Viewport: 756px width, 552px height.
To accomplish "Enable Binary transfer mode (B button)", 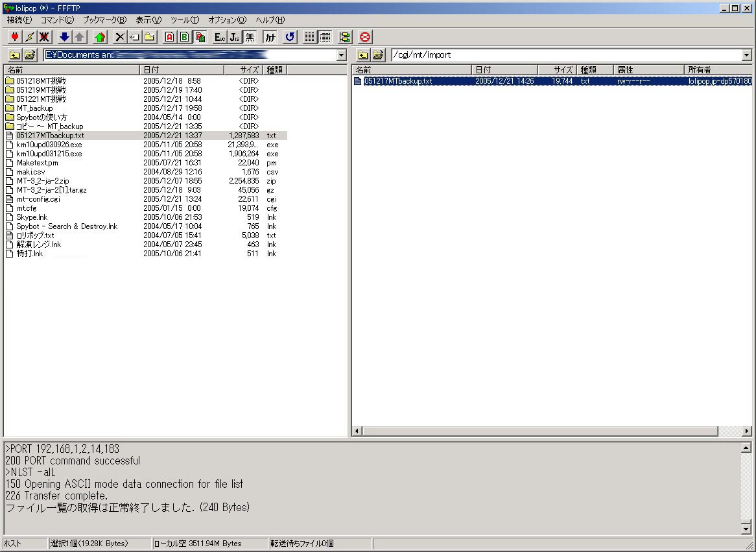I will (185, 37).
